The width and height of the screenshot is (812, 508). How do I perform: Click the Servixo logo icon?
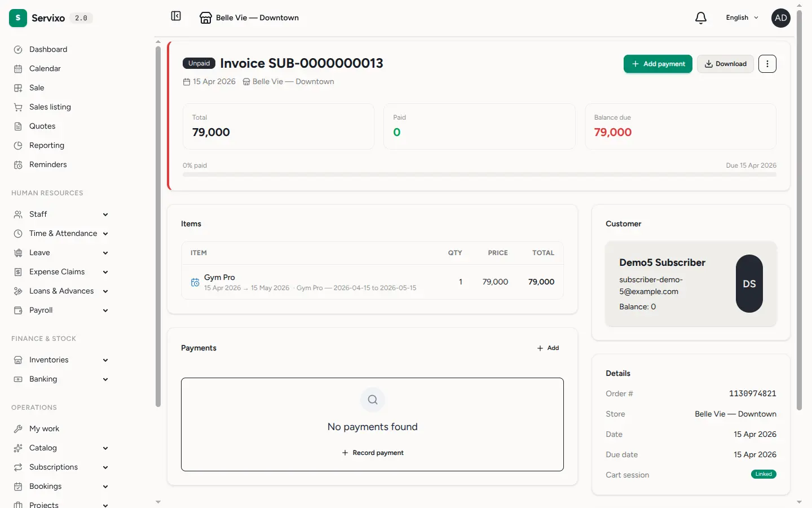tap(18, 18)
